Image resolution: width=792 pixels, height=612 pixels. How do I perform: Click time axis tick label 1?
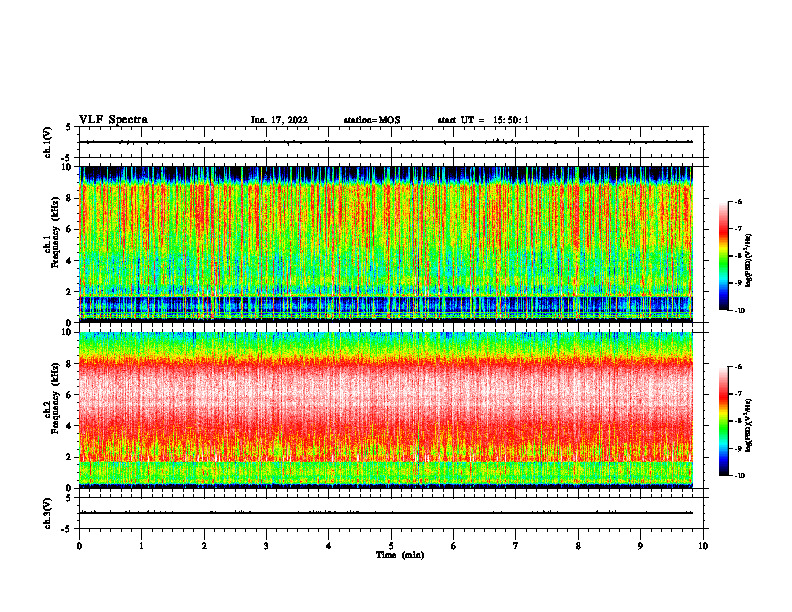141,546
